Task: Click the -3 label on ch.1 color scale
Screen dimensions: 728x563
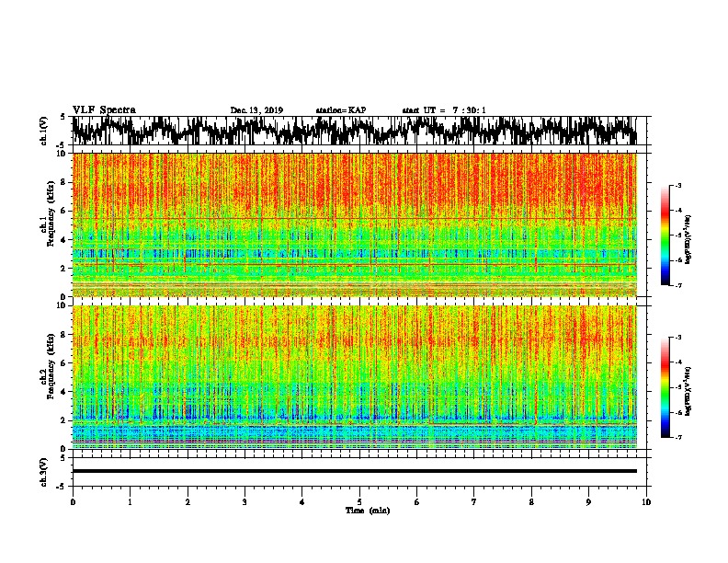Action: click(x=677, y=185)
